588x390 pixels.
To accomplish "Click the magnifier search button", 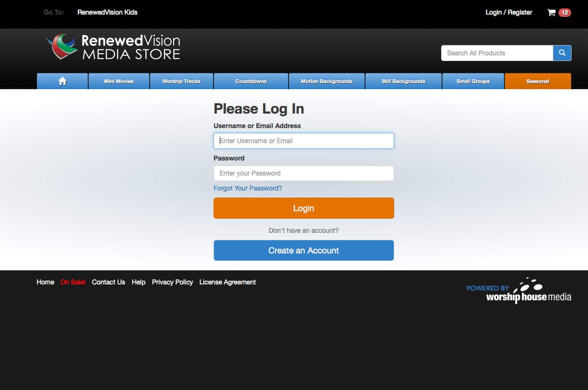I will tap(562, 53).
